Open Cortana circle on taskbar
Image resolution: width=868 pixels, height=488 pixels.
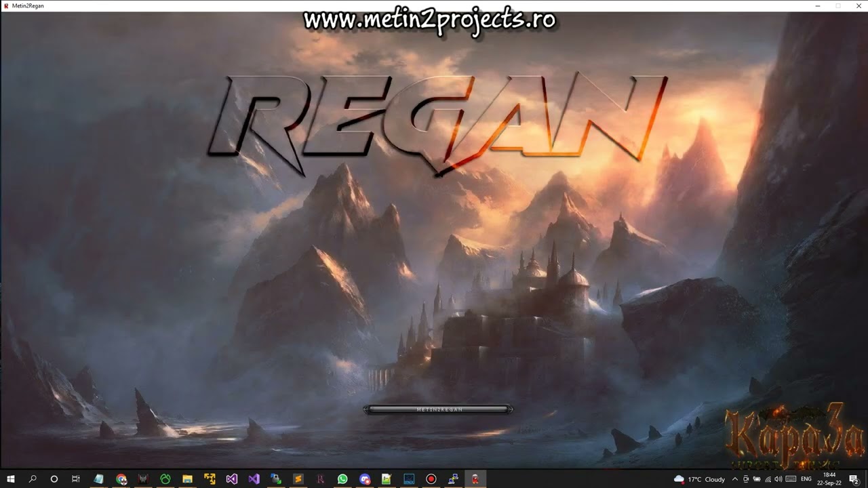[x=54, y=479]
